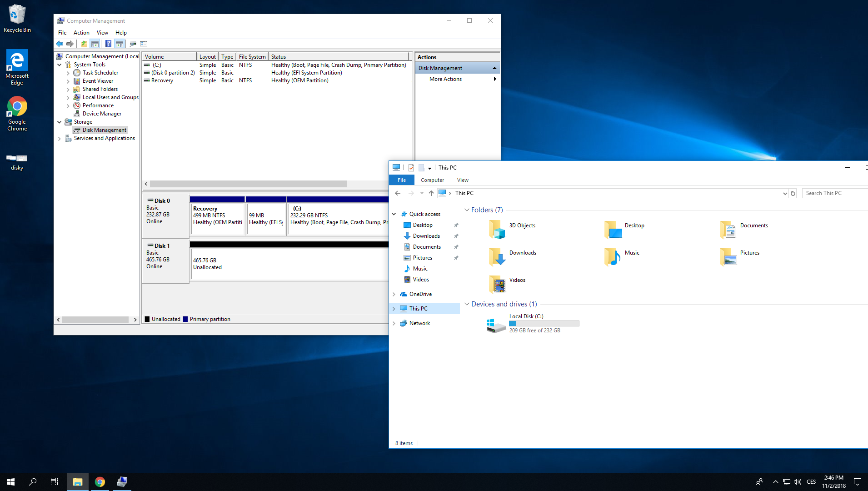Click the volume list horizontal scrollbar
The height and width of the screenshot is (491, 868).
click(x=248, y=184)
